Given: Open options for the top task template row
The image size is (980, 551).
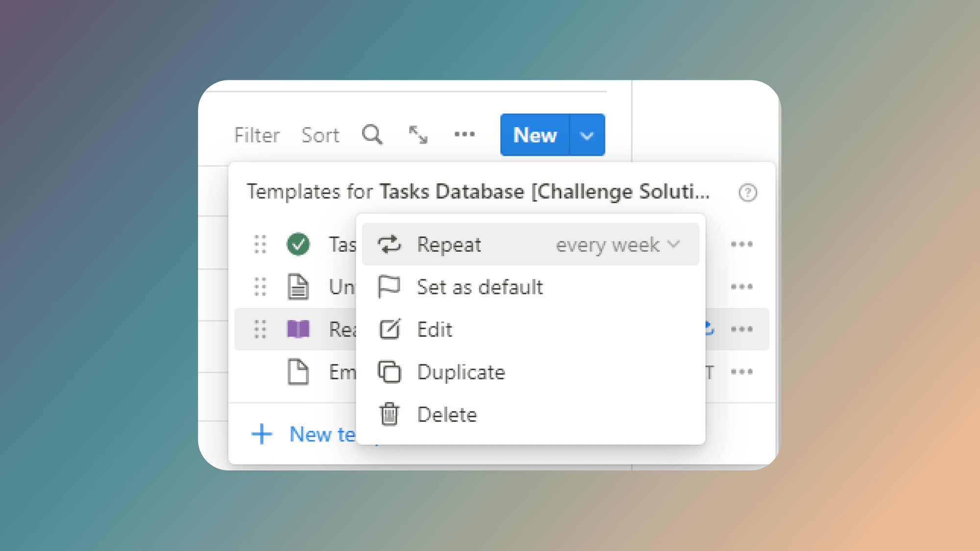Looking at the screenshot, I should point(741,244).
